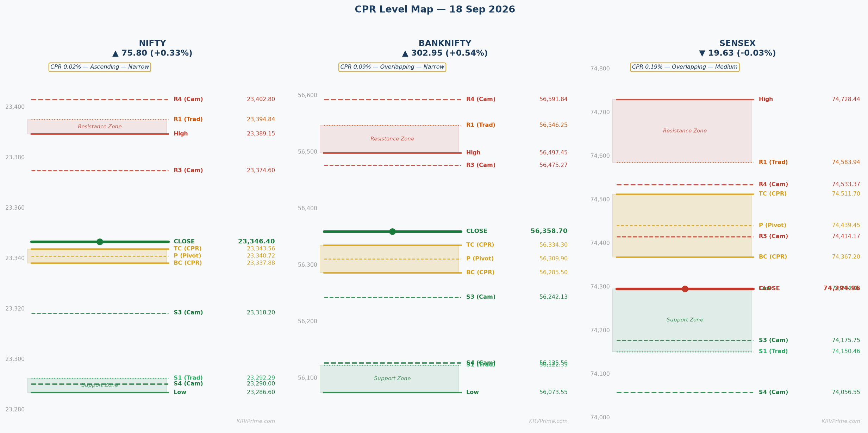Click SENSEX S1 (Trad) value 74,150.46
Image resolution: width=868 pixels, height=433 pixels.
coord(846,351)
